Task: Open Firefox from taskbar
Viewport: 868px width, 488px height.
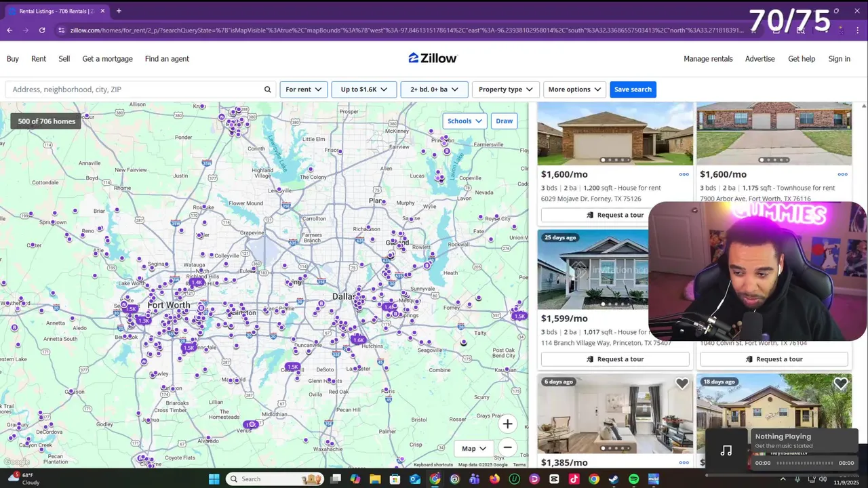Action: pos(494,479)
